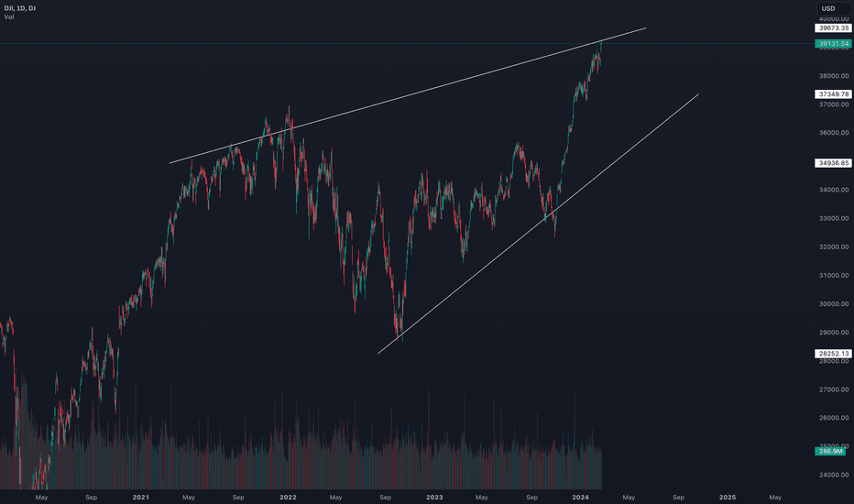The height and width of the screenshot is (504, 854).
Task: Click the 27000.00 price axis tick
Action: (x=834, y=389)
